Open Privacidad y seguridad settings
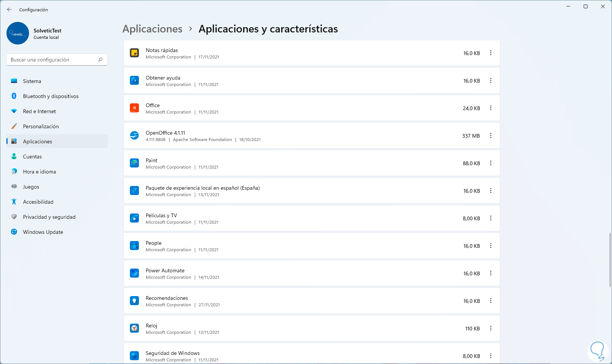The height and width of the screenshot is (364, 612). click(49, 217)
